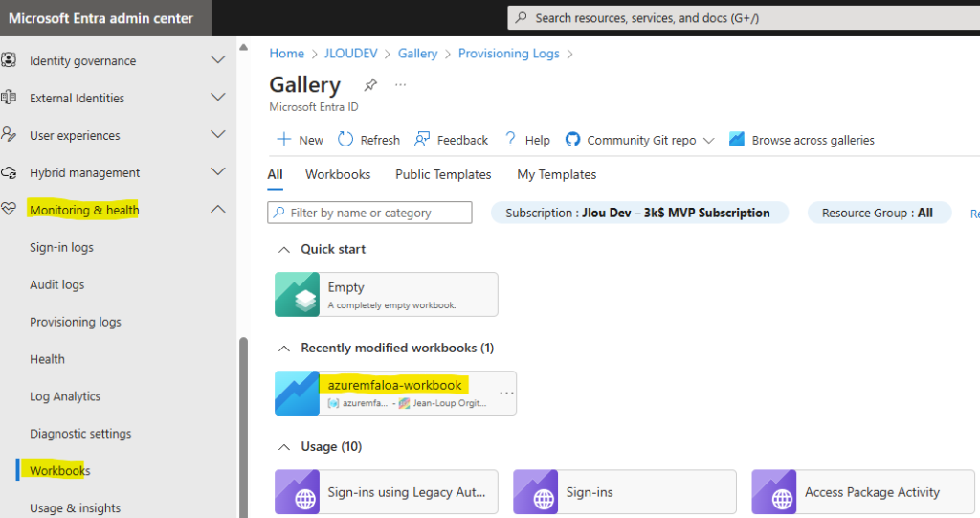Viewport: 980px width, 518px height.
Task: Open Provisioning logs in sidebar
Action: pos(75,322)
